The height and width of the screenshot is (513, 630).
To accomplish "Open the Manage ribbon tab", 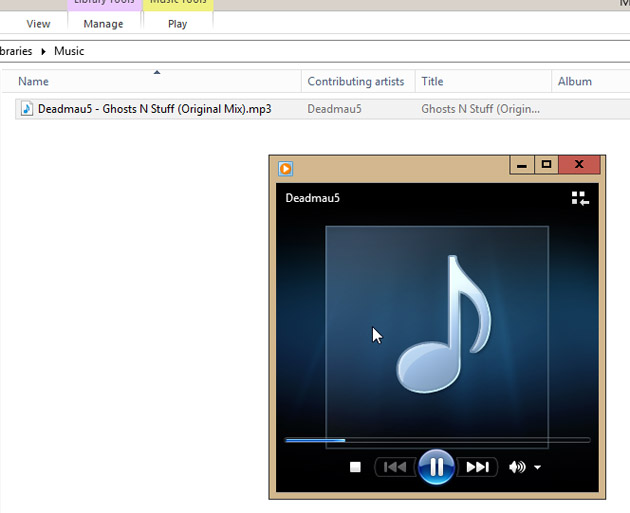I will pos(103,24).
